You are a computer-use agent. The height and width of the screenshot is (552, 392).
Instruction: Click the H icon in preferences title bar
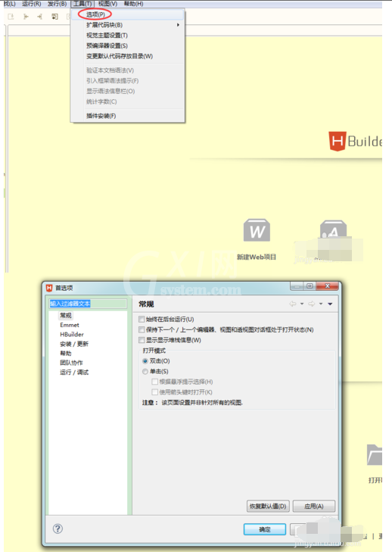point(49,288)
